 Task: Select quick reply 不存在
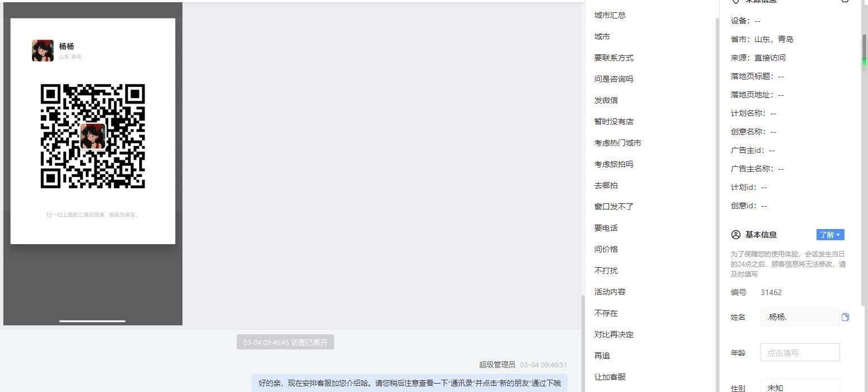[606, 313]
